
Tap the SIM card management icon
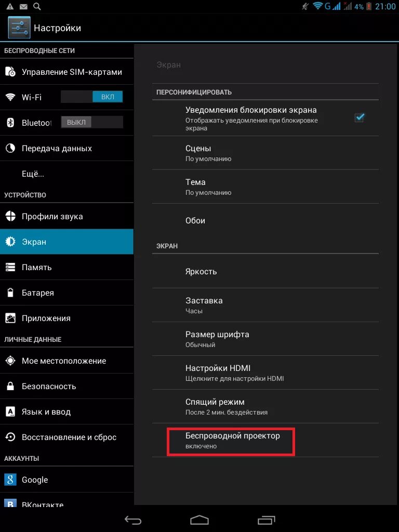pyautogui.click(x=10, y=72)
